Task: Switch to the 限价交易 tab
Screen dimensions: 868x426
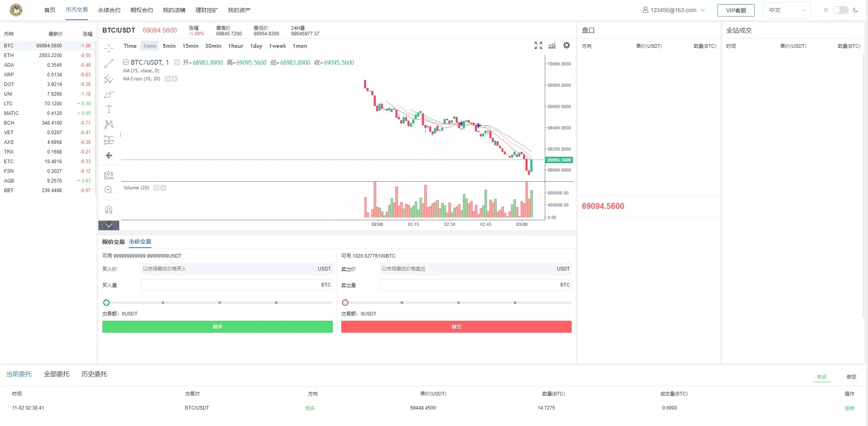Action: pyautogui.click(x=113, y=242)
